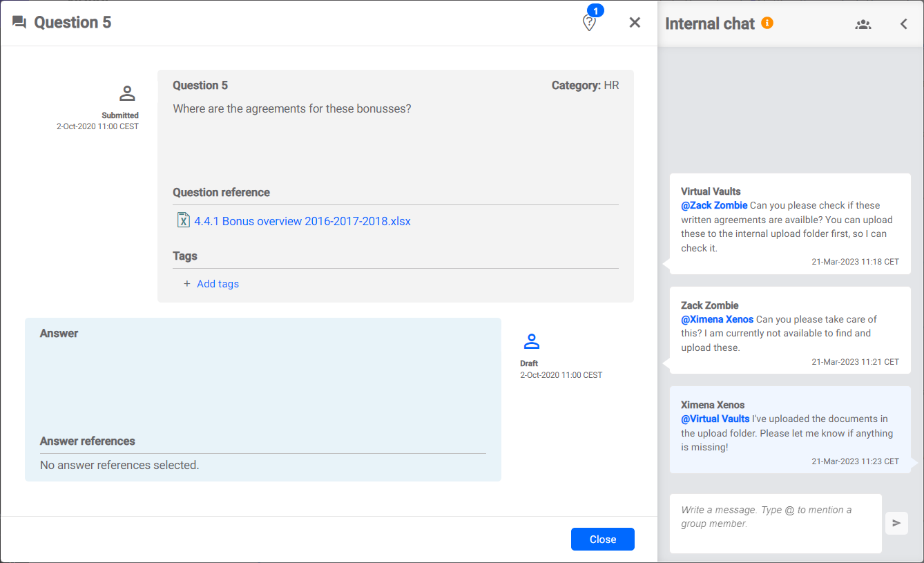Collapse the Internal chat panel with chevron

(903, 24)
